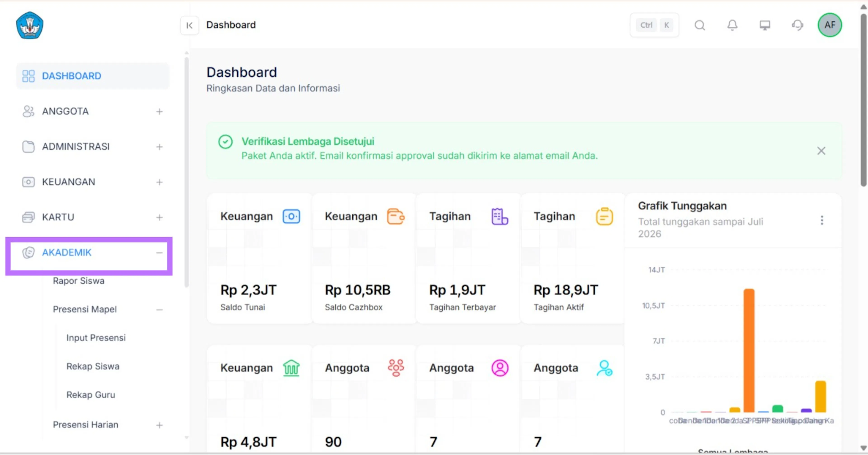
Task: Open notifications bell icon
Action: click(x=732, y=25)
